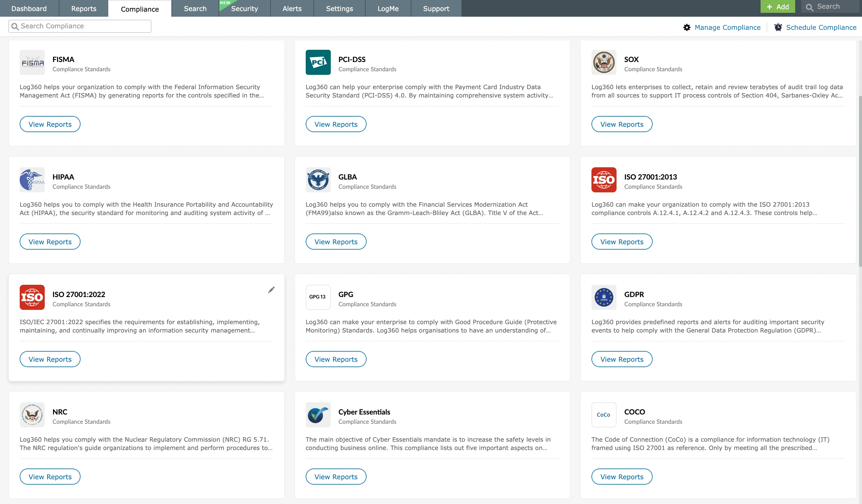This screenshot has width=862, height=504.
Task: Click the HIPAA caduceus logo
Action: pos(32,180)
